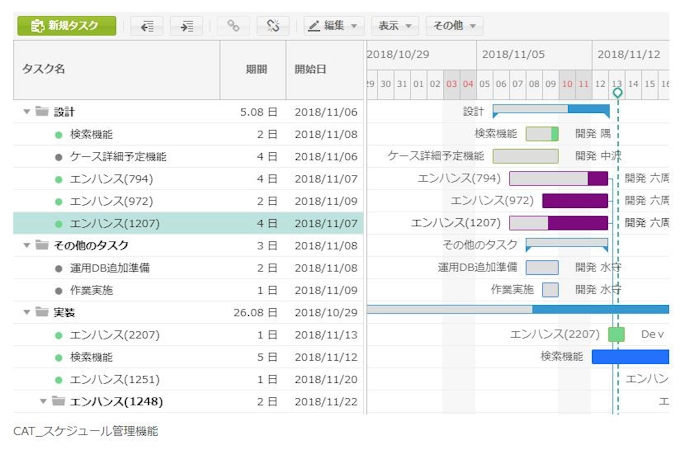Click the unlink tasks icon
This screenshot has height=450, width=680.
pyautogui.click(x=273, y=26)
